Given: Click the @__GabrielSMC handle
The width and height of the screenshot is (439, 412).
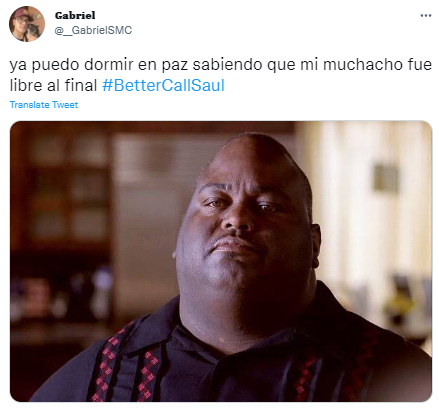Looking at the screenshot, I should point(93,30).
